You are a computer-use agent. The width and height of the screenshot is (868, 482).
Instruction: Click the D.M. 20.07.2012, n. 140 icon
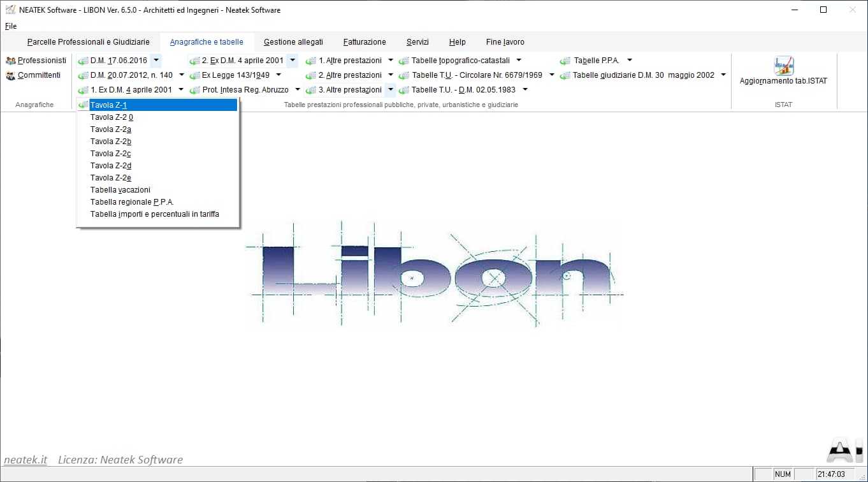(83, 75)
